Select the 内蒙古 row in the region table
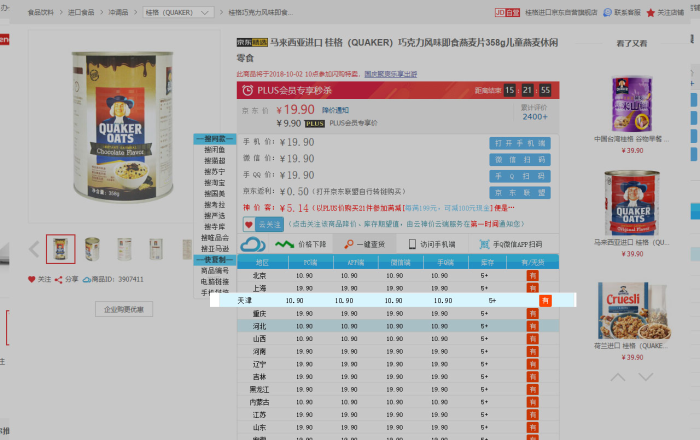 (398, 402)
